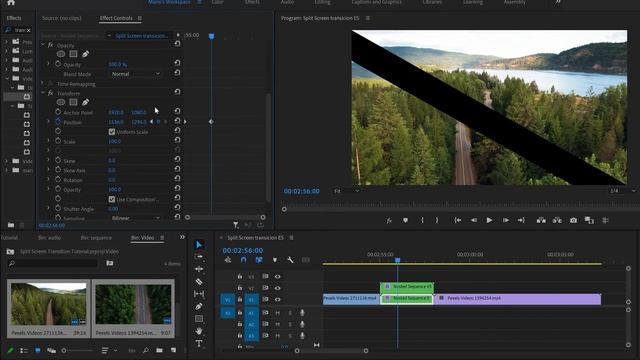The height and width of the screenshot is (360, 640).
Task: Select the Razor tool
Action: click(199, 282)
